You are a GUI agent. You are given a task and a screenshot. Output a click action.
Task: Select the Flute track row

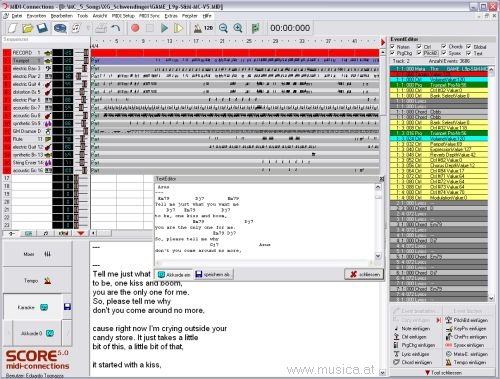click(27, 139)
